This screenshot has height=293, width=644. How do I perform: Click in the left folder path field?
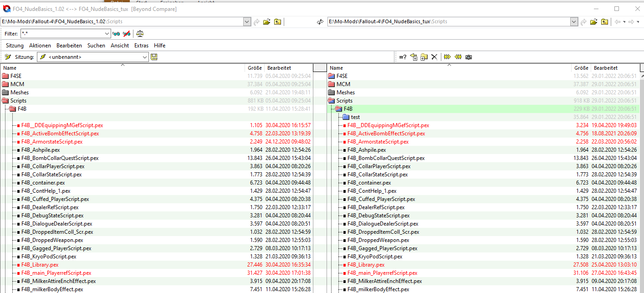pos(122,21)
